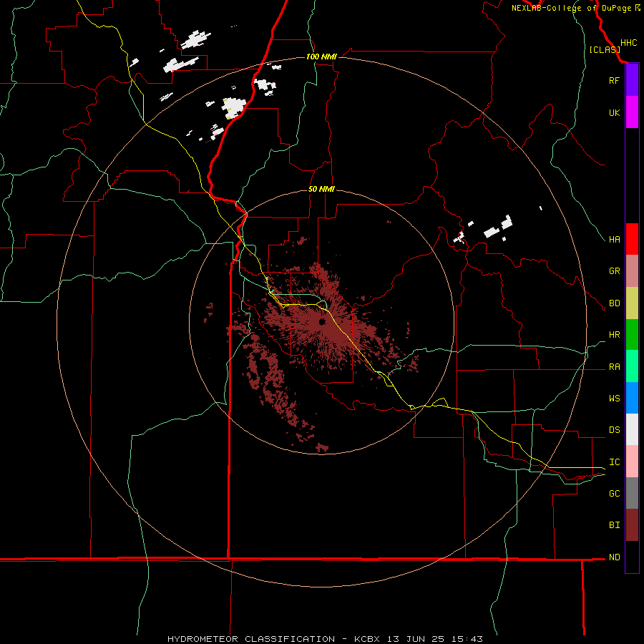
Task: Click the HR green legend swatch
Action: click(x=632, y=335)
